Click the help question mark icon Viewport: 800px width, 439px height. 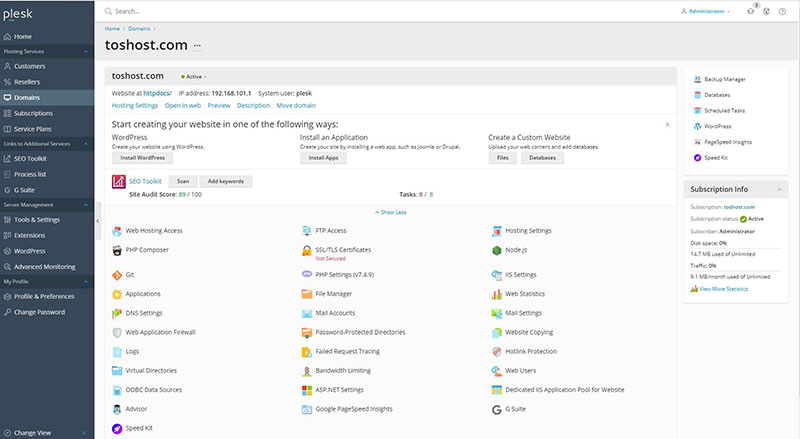(782, 11)
